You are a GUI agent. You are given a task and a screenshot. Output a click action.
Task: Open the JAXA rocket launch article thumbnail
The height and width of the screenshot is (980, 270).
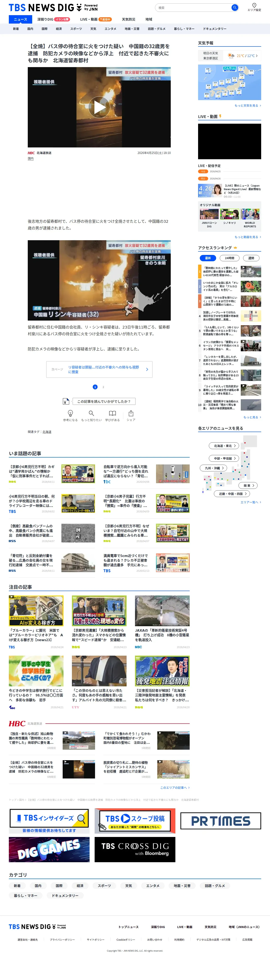[x=162, y=611]
